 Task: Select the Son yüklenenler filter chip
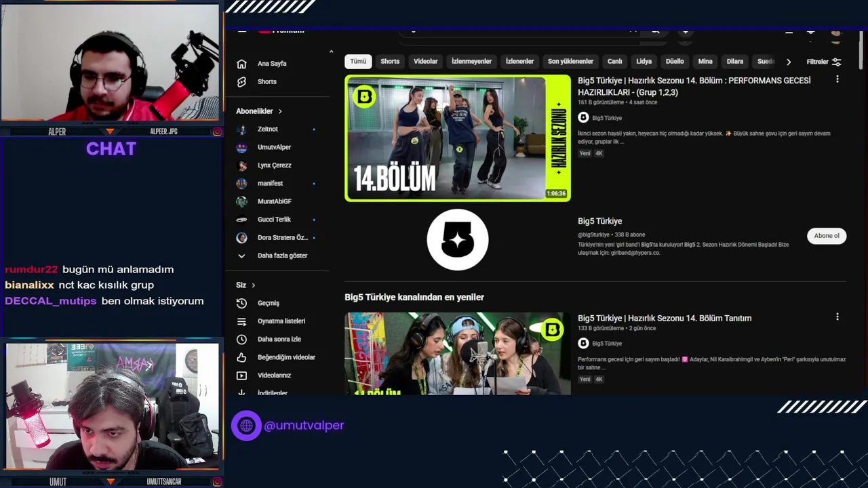tap(570, 61)
